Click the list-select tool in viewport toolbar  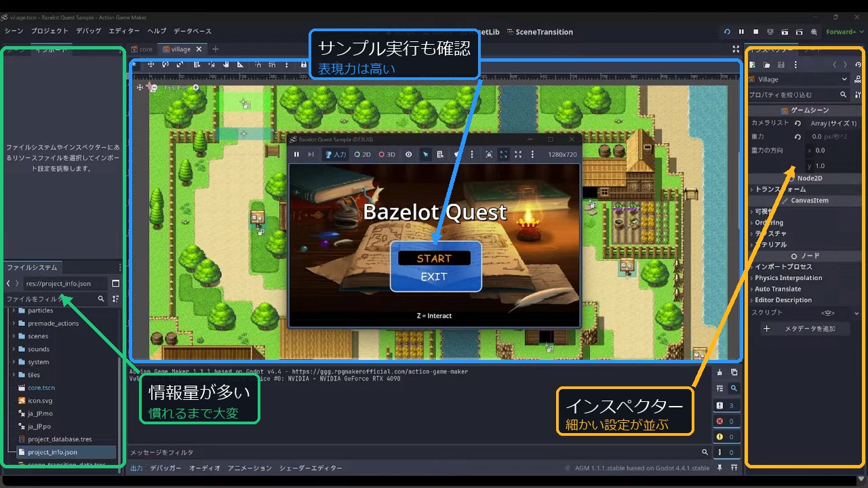point(197,64)
